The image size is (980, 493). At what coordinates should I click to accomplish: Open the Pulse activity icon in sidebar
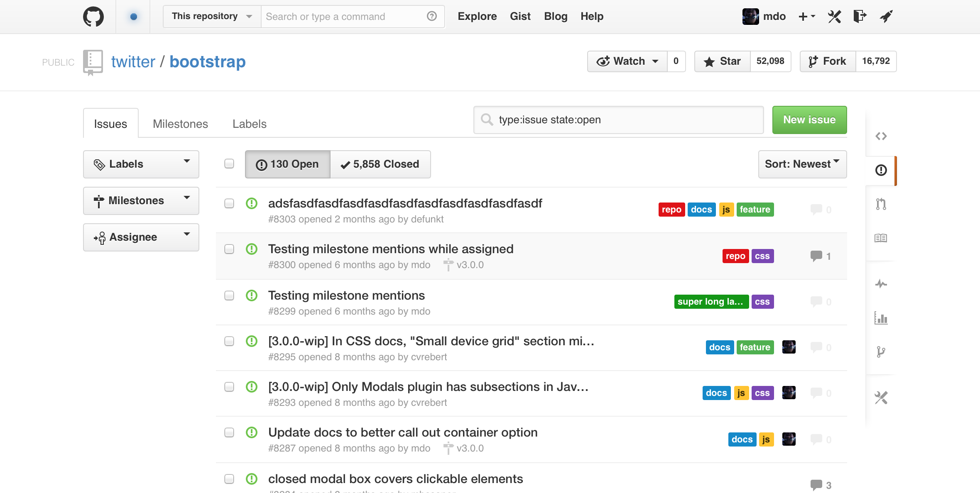(881, 284)
